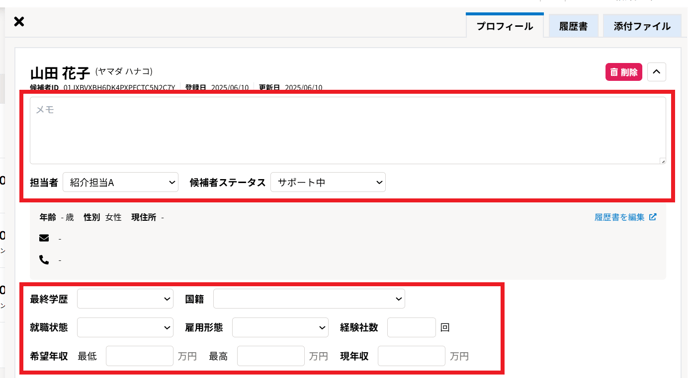The image size is (688, 378).
Task: Open the 候補者ステータス dropdown showing サポート中
Action: tap(328, 182)
